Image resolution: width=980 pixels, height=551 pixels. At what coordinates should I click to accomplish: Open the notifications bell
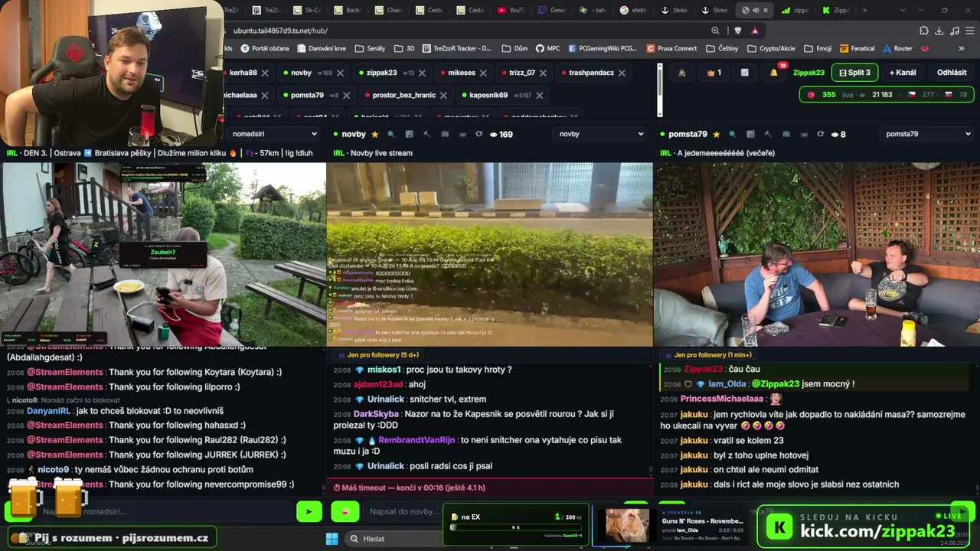pos(773,73)
